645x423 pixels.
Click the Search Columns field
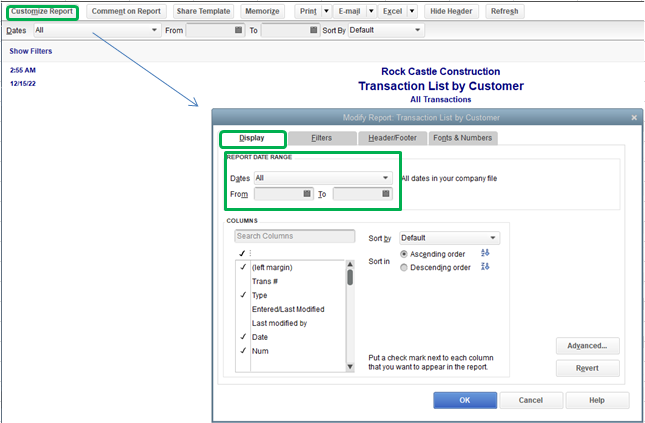(x=295, y=236)
